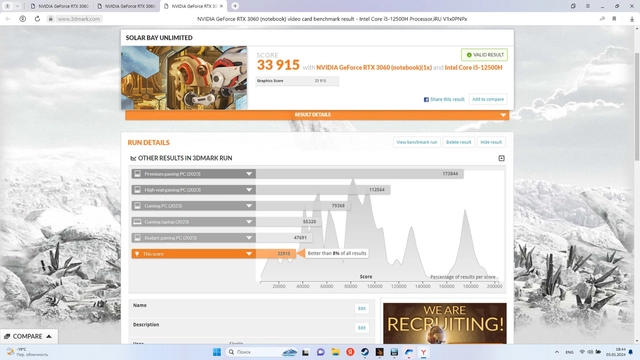The height and width of the screenshot is (360, 640).
Task: Switch to the second NVIDIA GeForce RTX 3060 tab
Action: 126,6
